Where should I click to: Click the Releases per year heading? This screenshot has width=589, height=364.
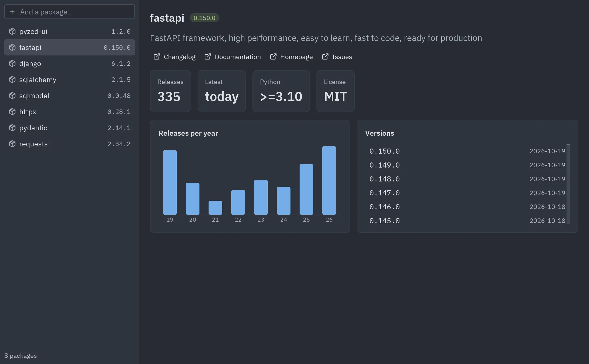[x=188, y=133]
